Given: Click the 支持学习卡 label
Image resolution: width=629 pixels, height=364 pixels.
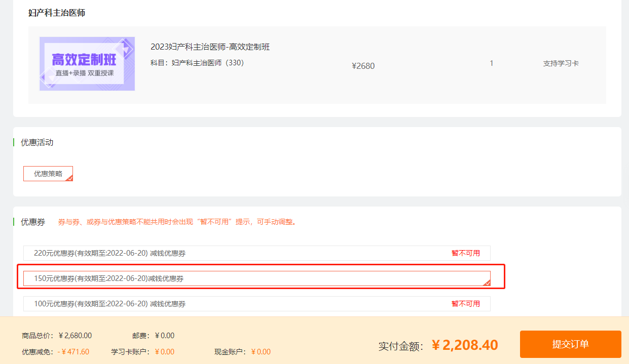Looking at the screenshot, I should pyautogui.click(x=561, y=64).
